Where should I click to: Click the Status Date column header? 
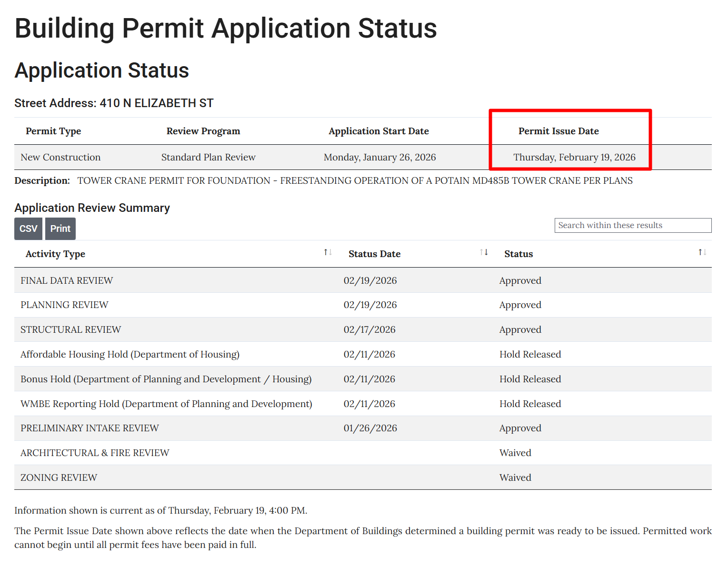[x=374, y=254]
